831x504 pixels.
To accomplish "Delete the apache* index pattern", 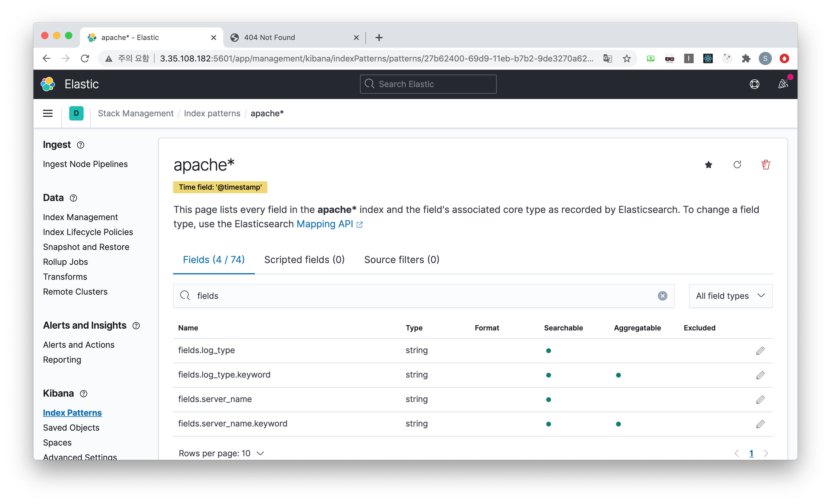I will click(766, 164).
